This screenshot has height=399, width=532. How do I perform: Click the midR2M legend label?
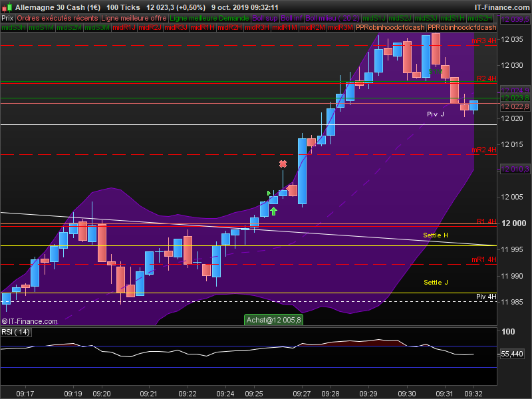pyautogui.click(x=312, y=27)
